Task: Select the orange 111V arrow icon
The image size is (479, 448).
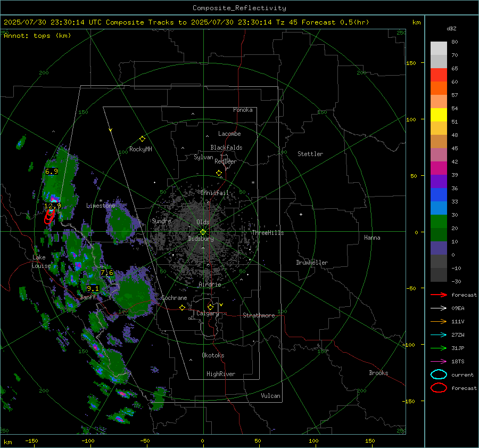Action: [439, 321]
